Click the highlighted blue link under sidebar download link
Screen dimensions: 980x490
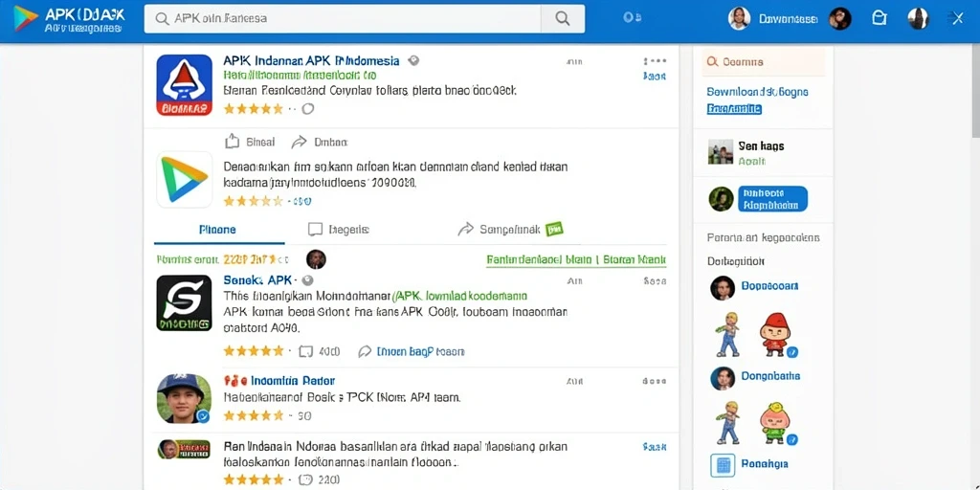pos(734,109)
